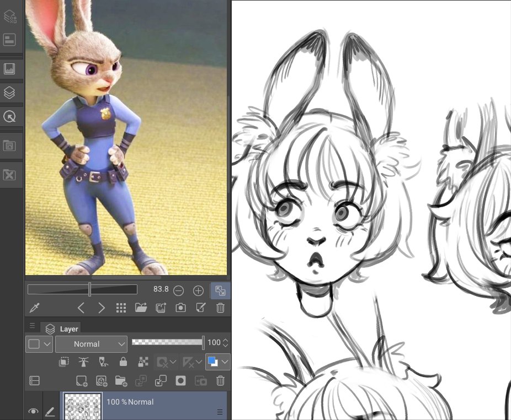Screen dimensions: 511x420
Task: Delete current Sub View image
Action: click(220, 308)
